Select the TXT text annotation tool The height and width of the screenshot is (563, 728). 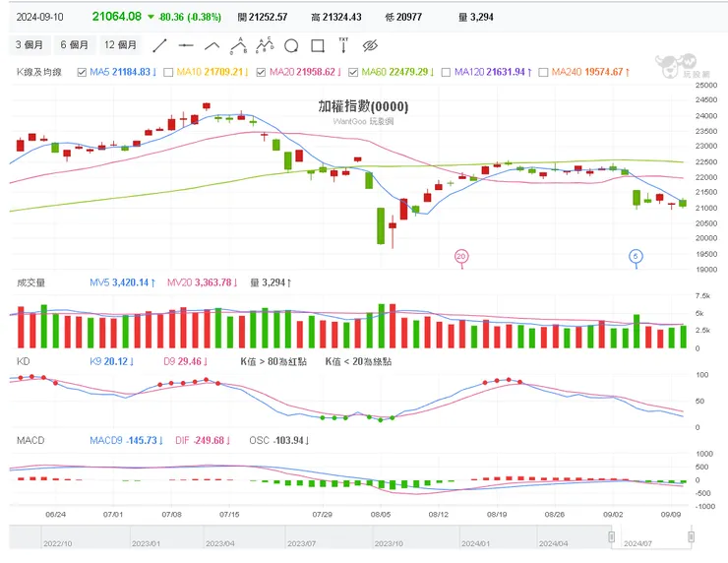(x=343, y=45)
